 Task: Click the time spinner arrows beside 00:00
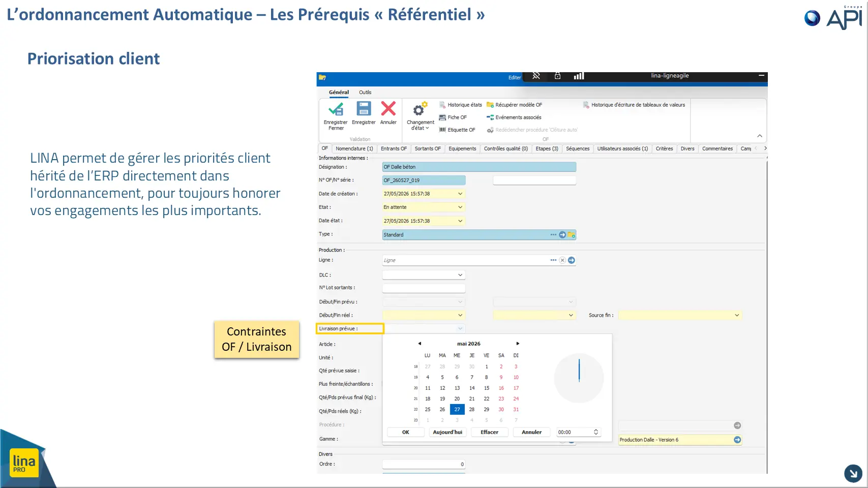[x=596, y=432]
